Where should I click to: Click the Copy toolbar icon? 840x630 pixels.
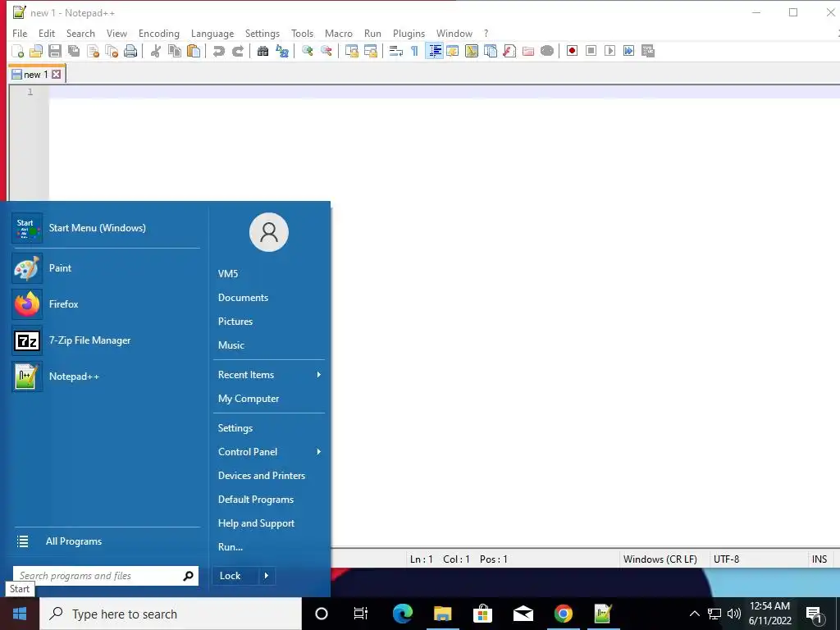coord(175,51)
